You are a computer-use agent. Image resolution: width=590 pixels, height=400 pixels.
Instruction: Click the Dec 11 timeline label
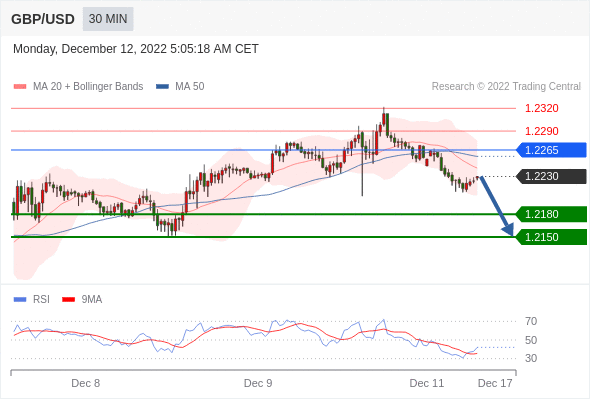tap(427, 383)
